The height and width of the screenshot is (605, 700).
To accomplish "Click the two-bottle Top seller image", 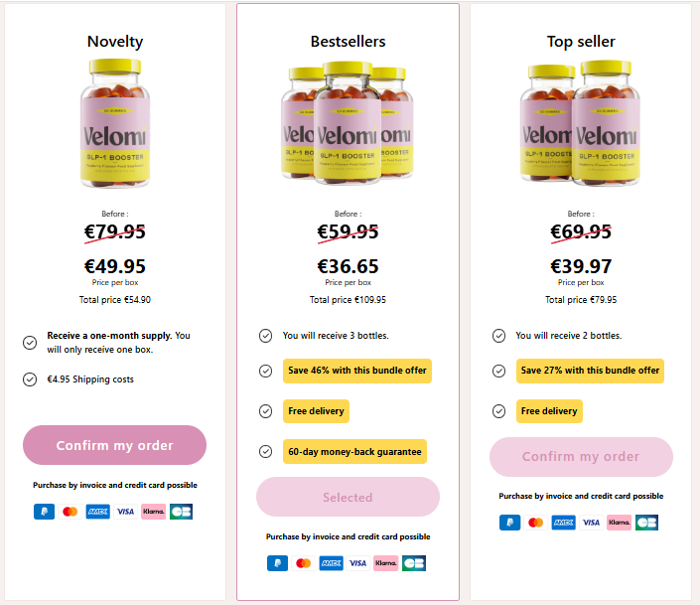I will [x=581, y=124].
